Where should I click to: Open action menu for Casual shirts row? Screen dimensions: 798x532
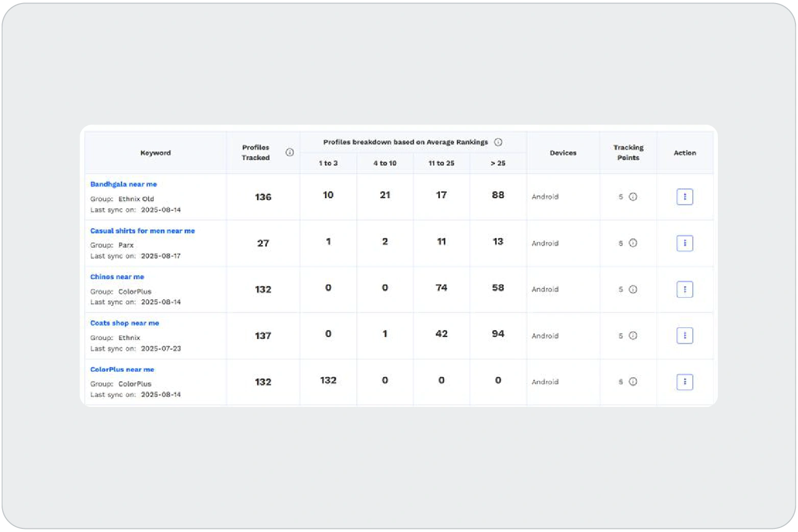[x=684, y=243]
